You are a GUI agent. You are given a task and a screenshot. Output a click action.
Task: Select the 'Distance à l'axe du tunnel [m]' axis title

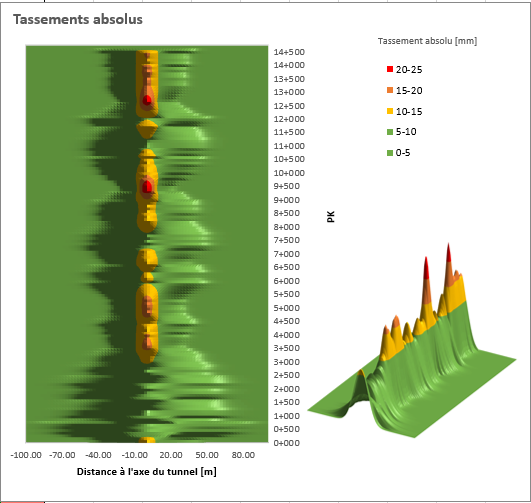[147, 471]
